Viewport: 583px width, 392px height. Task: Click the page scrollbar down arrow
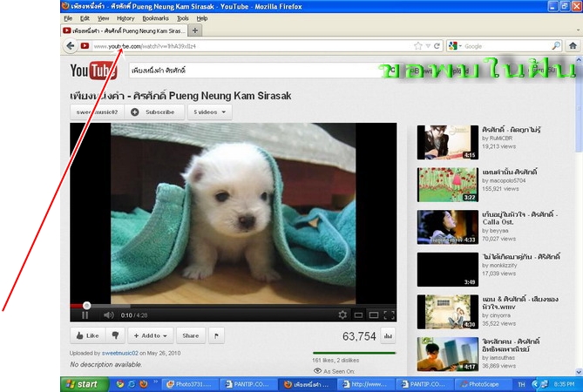pyautogui.click(x=579, y=372)
